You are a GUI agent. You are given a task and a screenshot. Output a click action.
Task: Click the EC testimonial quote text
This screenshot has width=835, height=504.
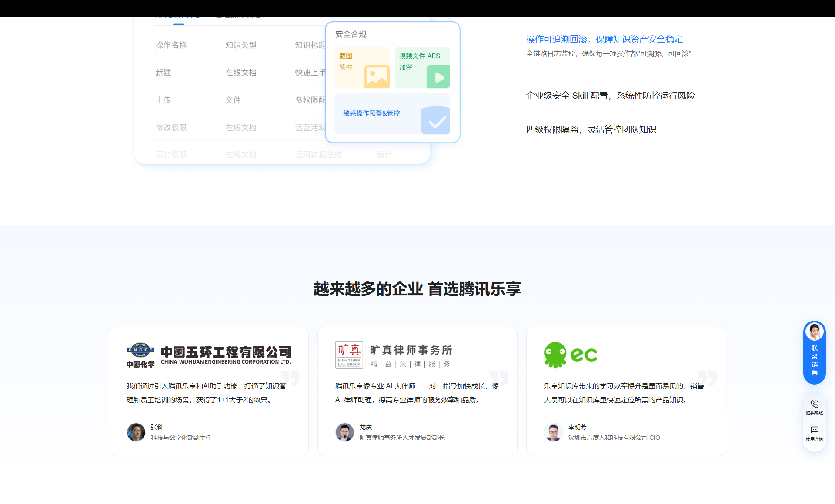(x=624, y=393)
